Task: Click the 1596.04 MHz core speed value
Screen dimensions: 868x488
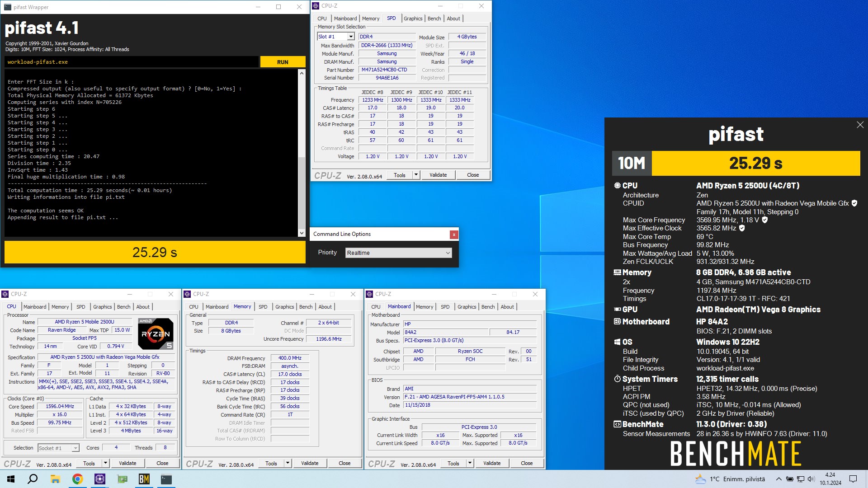Action: [x=60, y=406]
